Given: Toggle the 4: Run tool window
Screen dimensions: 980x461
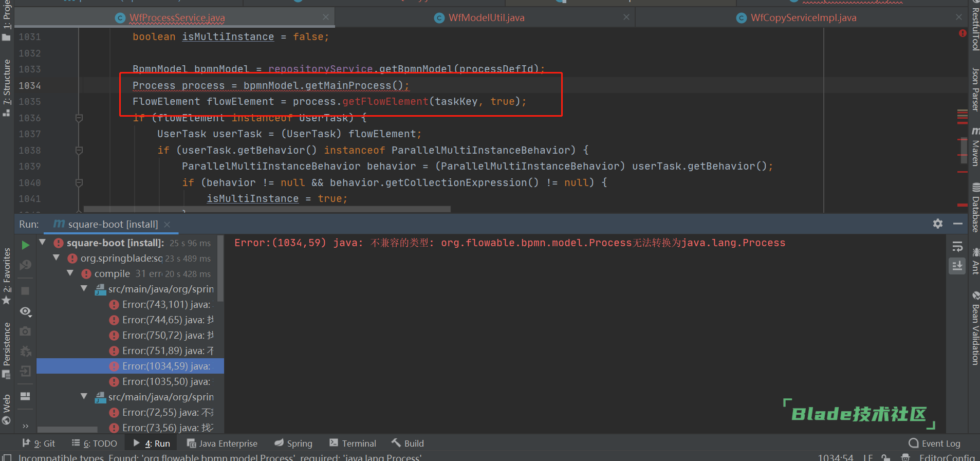Looking at the screenshot, I should pos(152,443).
